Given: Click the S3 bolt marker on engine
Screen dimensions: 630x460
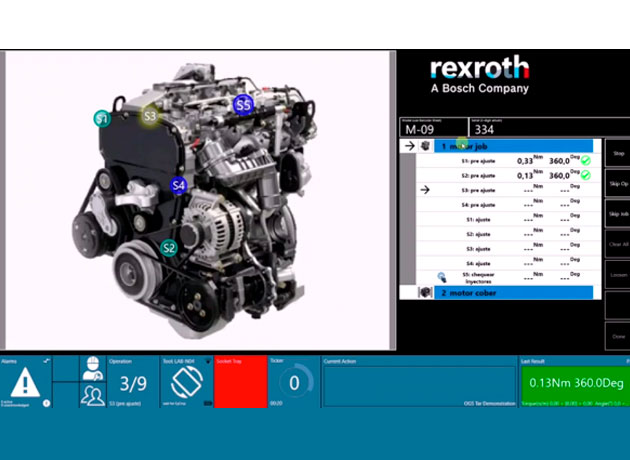Looking at the screenshot, I should coord(149,115).
